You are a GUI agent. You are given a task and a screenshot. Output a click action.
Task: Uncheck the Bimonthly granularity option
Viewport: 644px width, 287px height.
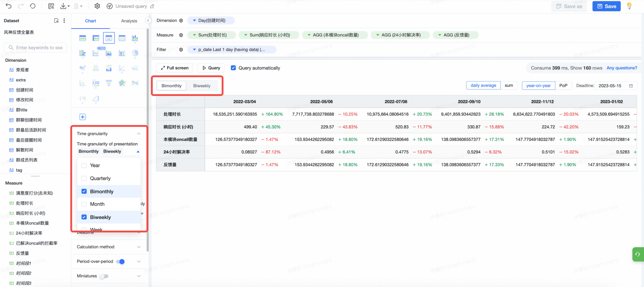pyautogui.click(x=84, y=191)
